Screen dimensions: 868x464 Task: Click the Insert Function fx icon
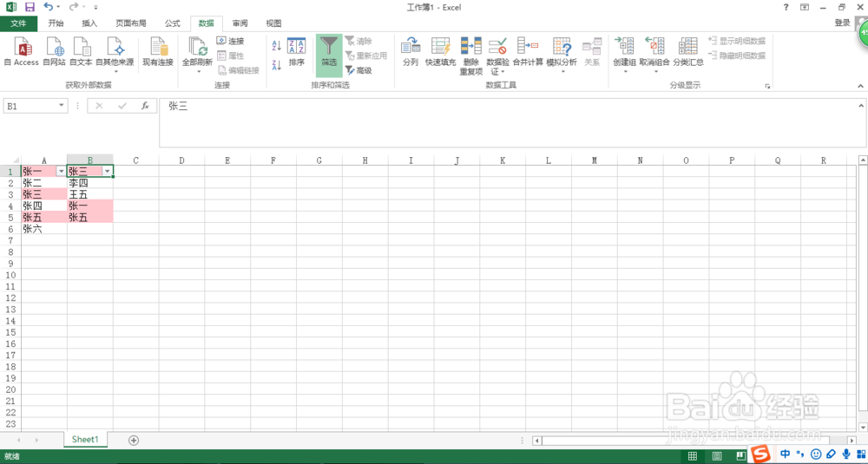[x=145, y=106]
